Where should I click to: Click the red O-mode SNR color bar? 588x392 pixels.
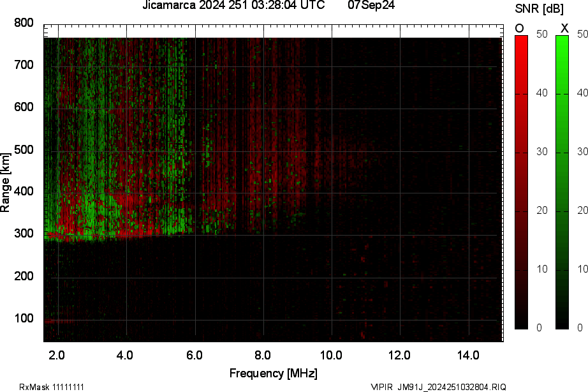tap(521, 182)
